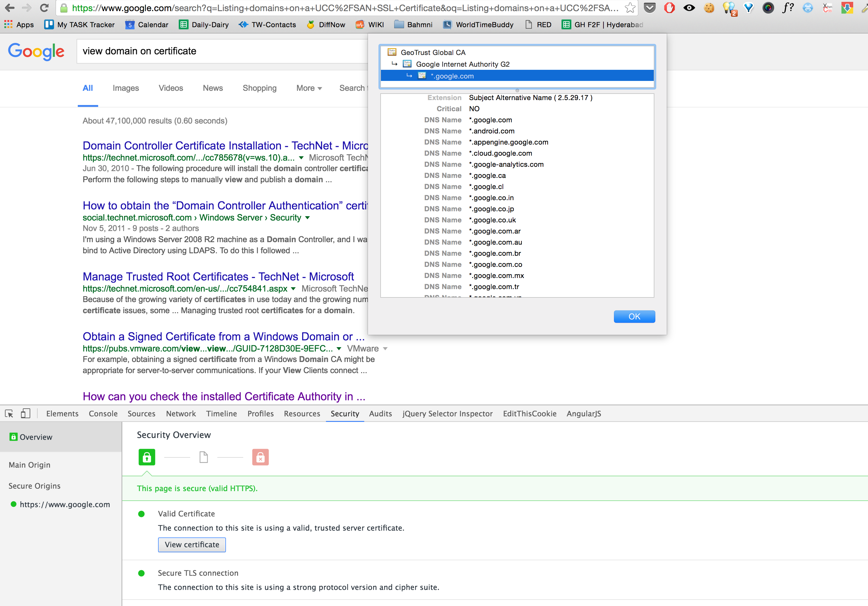
Task: Click DNS name *.google-analytics.com
Action: [x=506, y=164]
